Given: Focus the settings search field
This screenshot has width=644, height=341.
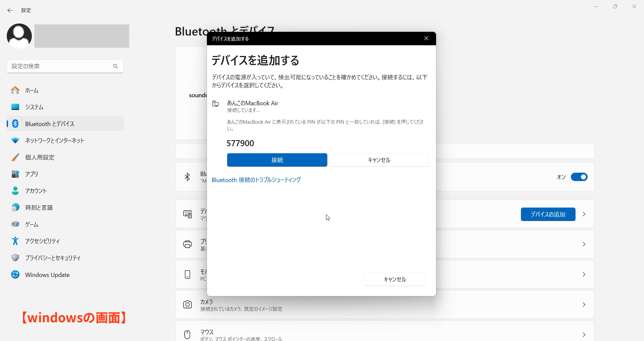Looking at the screenshot, I should tap(65, 66).
